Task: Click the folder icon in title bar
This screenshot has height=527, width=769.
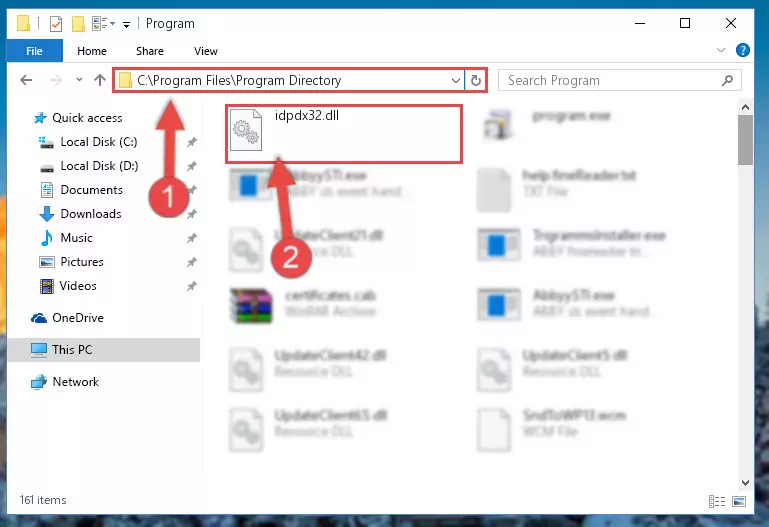Action: (x=23, y=24)
